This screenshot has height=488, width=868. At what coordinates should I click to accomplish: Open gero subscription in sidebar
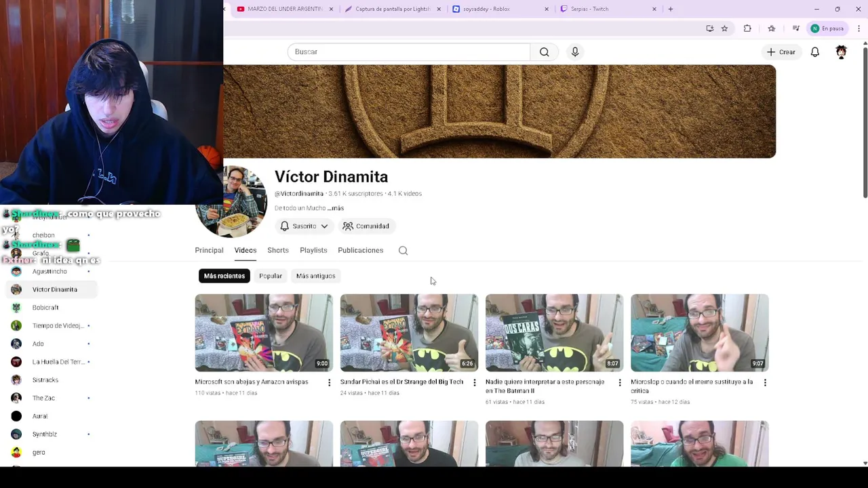[x=52, y=452]
